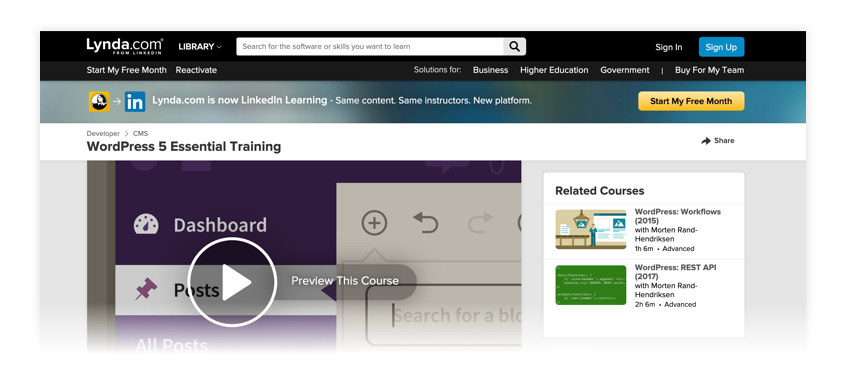Click the Share arrow button
The image size is (845, 365).
point(717,141)
